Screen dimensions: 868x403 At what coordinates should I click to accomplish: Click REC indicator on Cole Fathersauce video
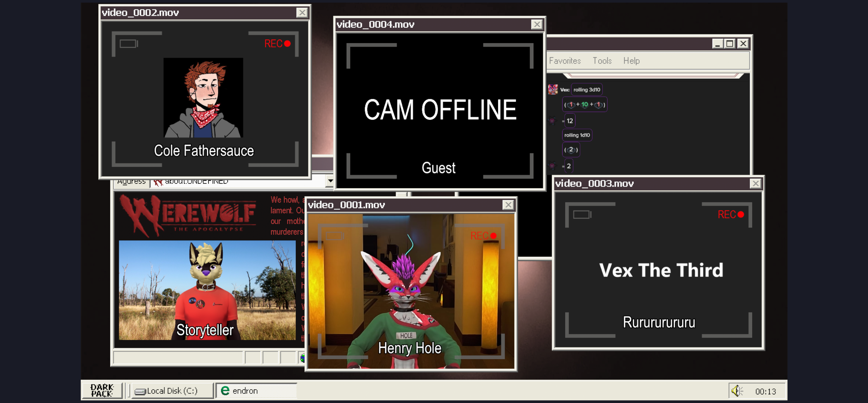[277, 44]
